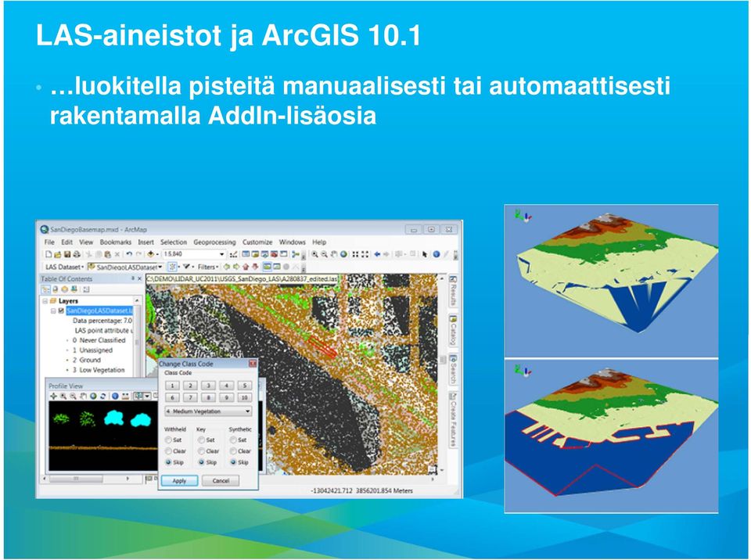Choose the Select Elements black arrow tool

[x=424, y=254]
